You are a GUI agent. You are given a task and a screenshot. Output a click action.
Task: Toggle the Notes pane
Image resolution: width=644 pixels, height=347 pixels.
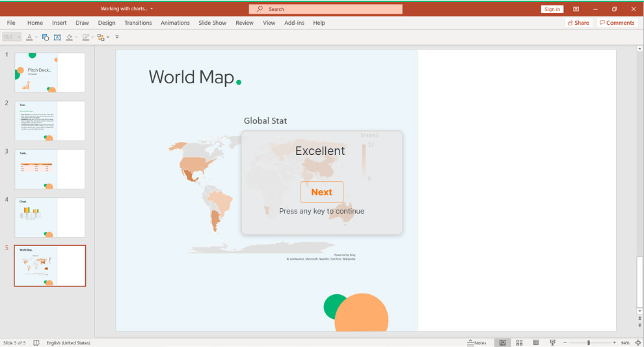[x=476, y=342]
